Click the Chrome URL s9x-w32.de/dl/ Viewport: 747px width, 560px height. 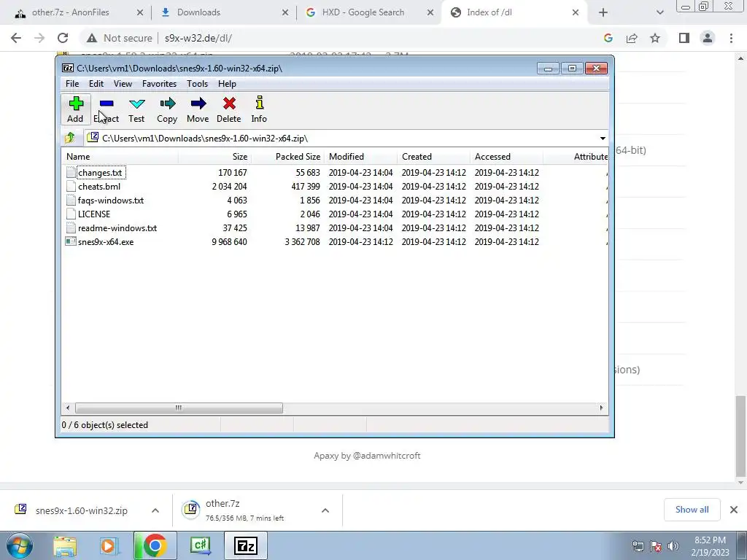198,38
